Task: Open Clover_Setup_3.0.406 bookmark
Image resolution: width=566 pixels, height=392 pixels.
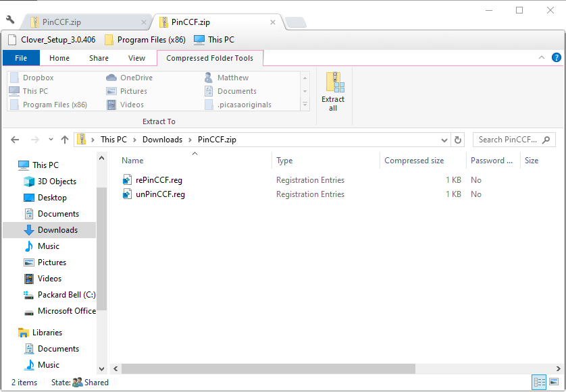Action: [52, 40]
